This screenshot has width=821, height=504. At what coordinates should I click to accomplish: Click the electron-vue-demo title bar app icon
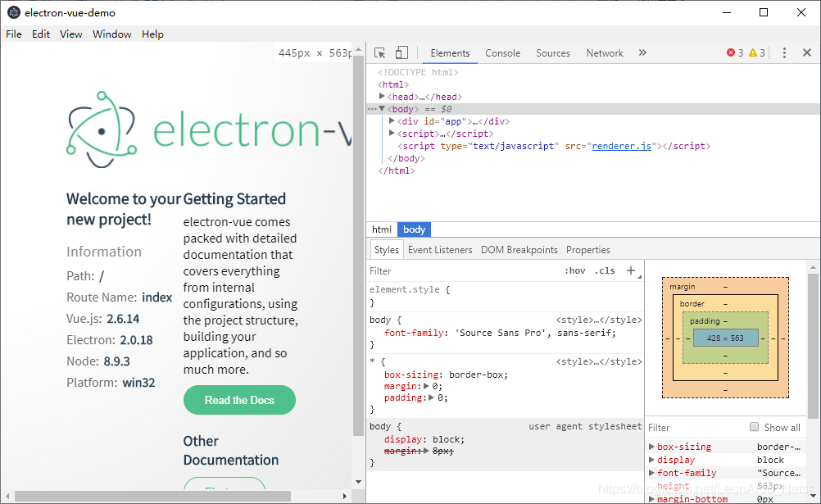tap(14, 12)
